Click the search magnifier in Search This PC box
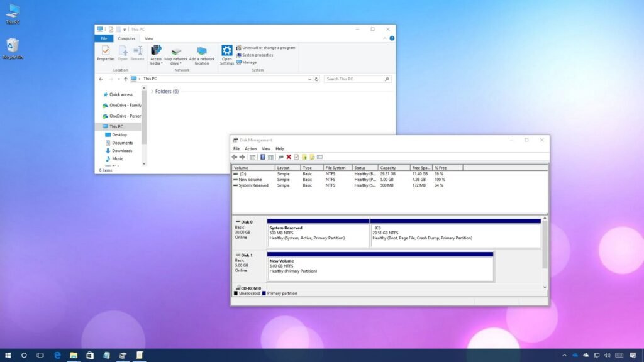 [387, 79]
